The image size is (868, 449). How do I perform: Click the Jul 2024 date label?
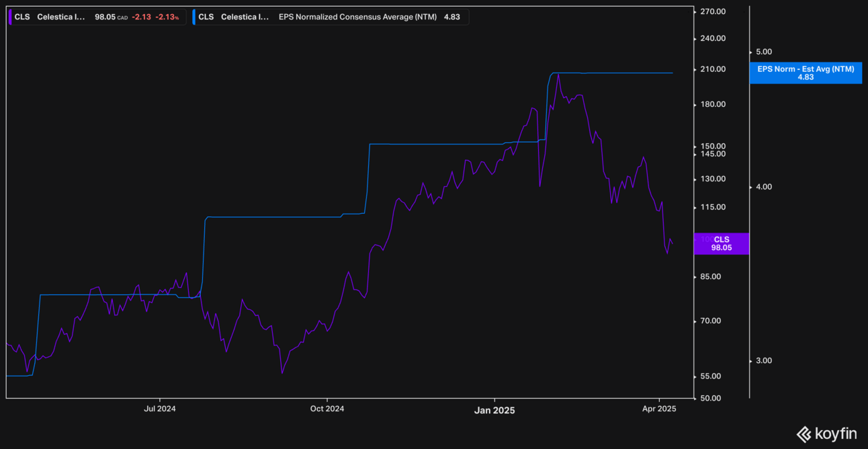(x=160, y=409)
